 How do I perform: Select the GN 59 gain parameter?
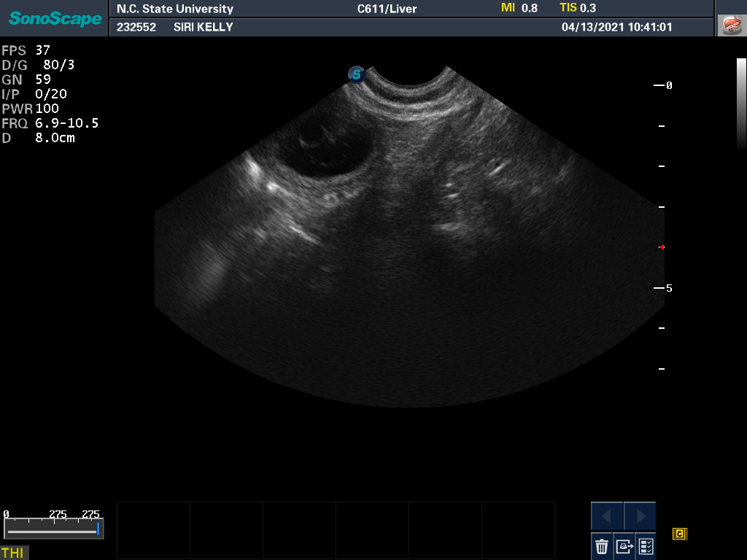coord(26,79)
